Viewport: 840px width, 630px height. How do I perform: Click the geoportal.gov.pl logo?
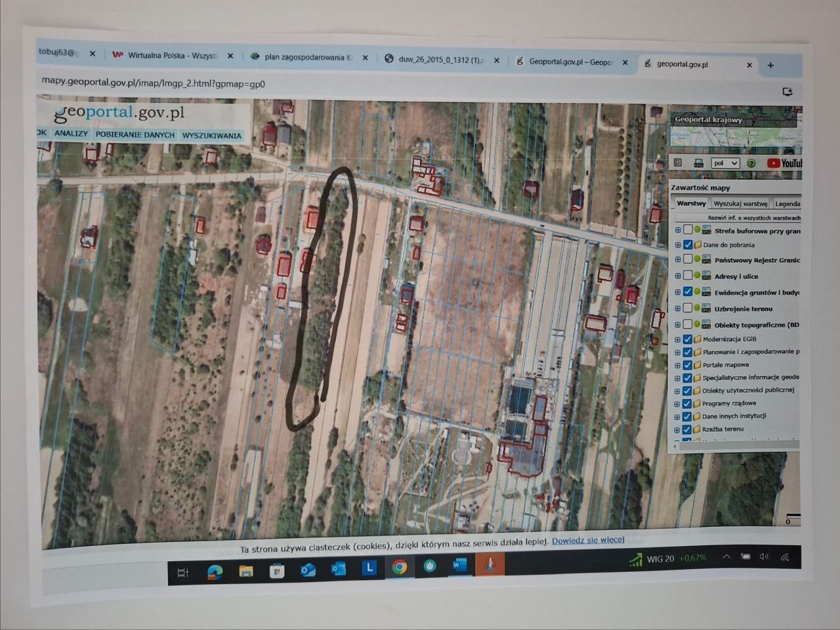[x=119, y=113]
